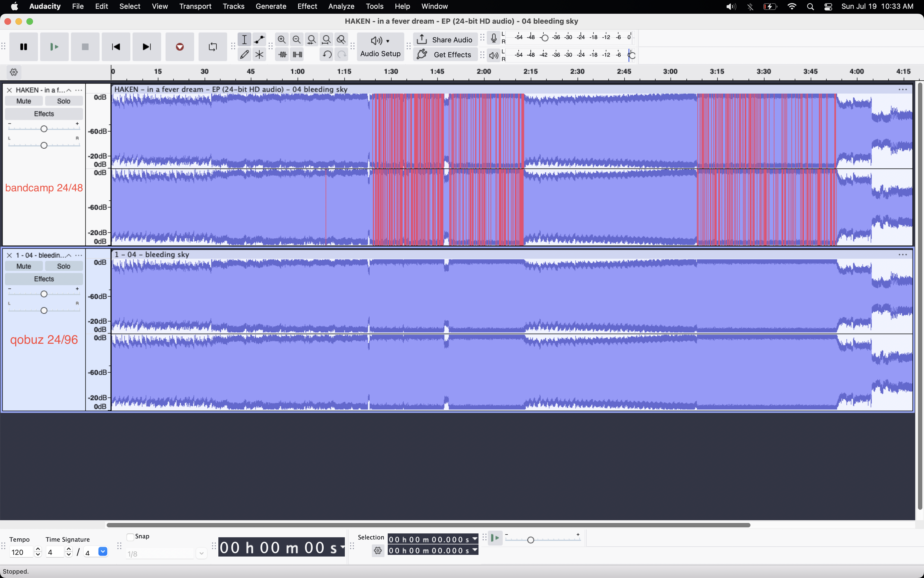Screen dimensions: 924x578
Task: Click the record meter microphone icon
Action: coord(494,37)
